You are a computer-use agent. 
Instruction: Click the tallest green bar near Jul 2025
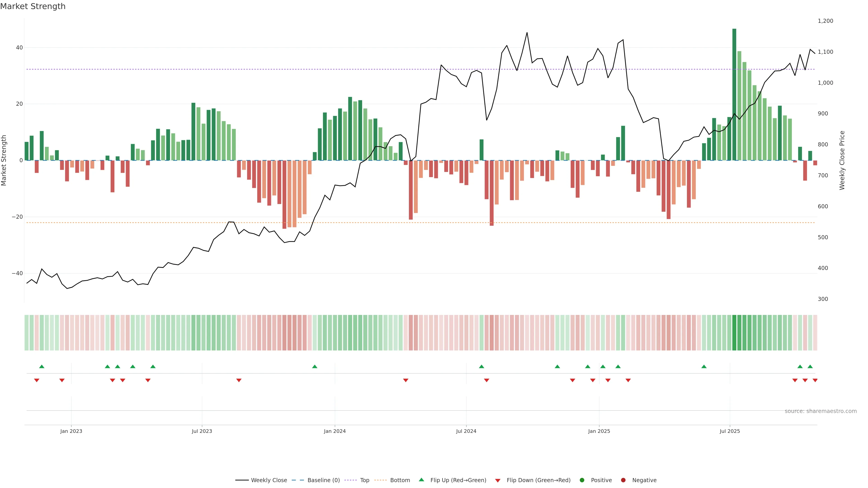(x=734, y=94)
